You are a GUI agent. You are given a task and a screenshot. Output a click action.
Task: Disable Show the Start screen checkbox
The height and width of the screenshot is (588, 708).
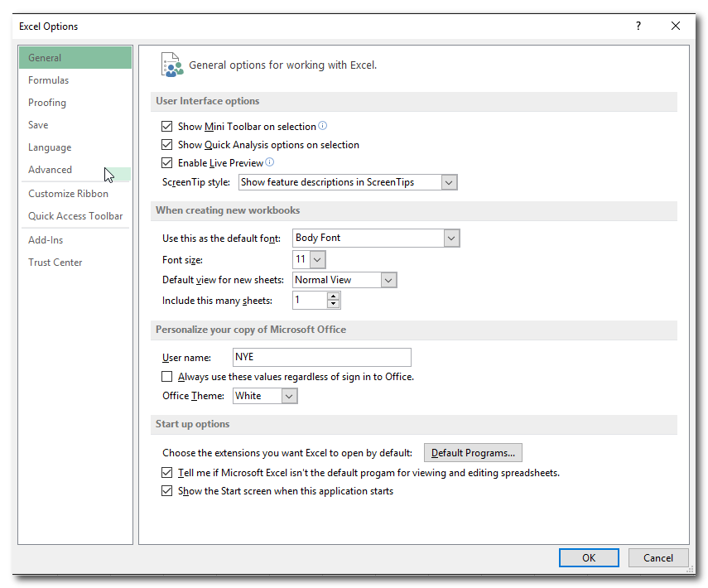pyautogui.click(x=167, y=491)
